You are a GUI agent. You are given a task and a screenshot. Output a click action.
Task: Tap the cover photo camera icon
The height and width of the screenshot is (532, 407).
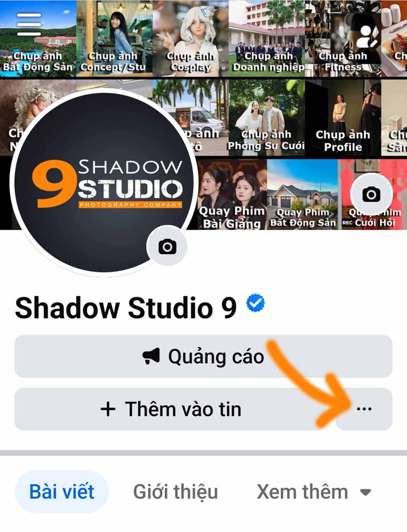tap(371, 194)
